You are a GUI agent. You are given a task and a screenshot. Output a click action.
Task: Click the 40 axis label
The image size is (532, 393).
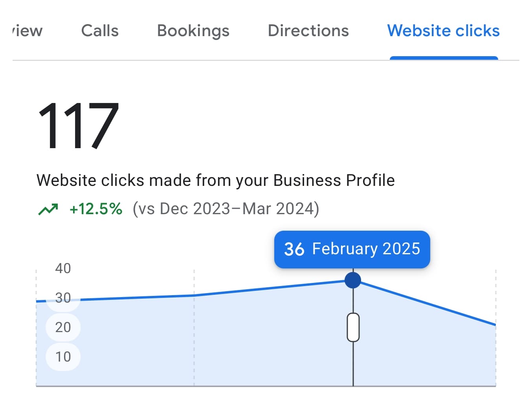(x=63, y=268)
